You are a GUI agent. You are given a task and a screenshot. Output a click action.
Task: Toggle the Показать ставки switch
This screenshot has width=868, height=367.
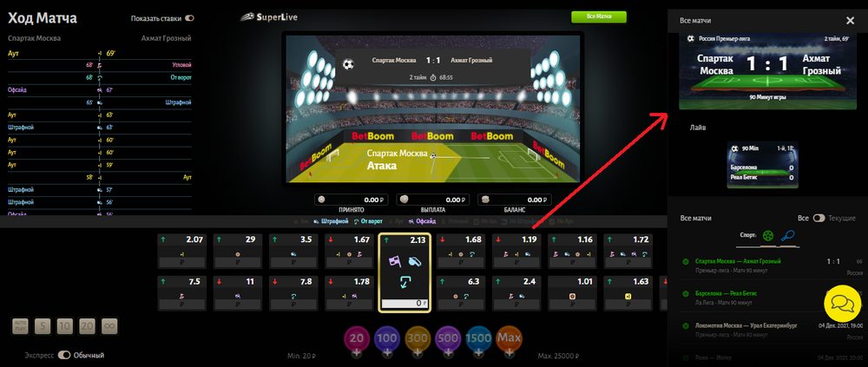coord(190,18)
